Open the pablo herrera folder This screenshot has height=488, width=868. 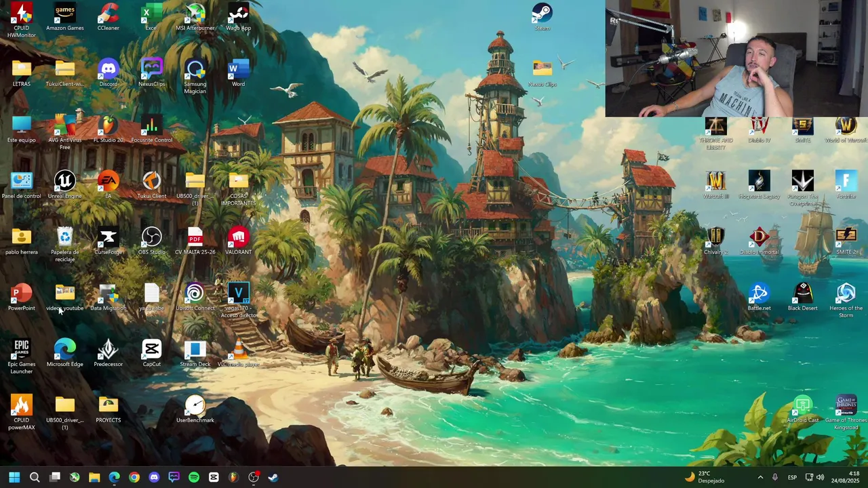(22, 241)
